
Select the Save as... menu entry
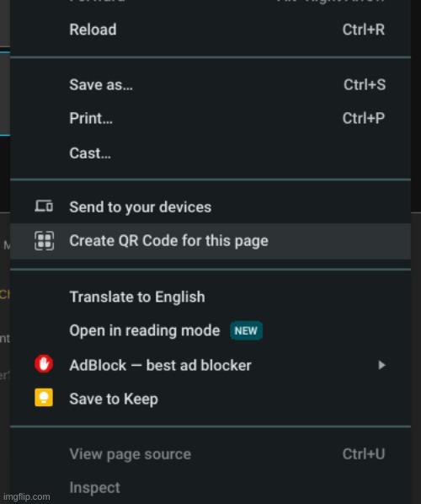click(210, 85)
